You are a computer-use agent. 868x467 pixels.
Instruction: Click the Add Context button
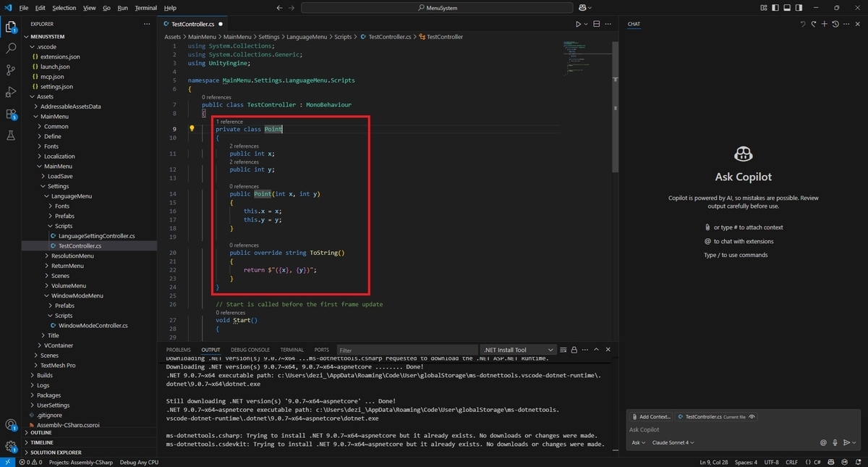click(x=651, y=417)
